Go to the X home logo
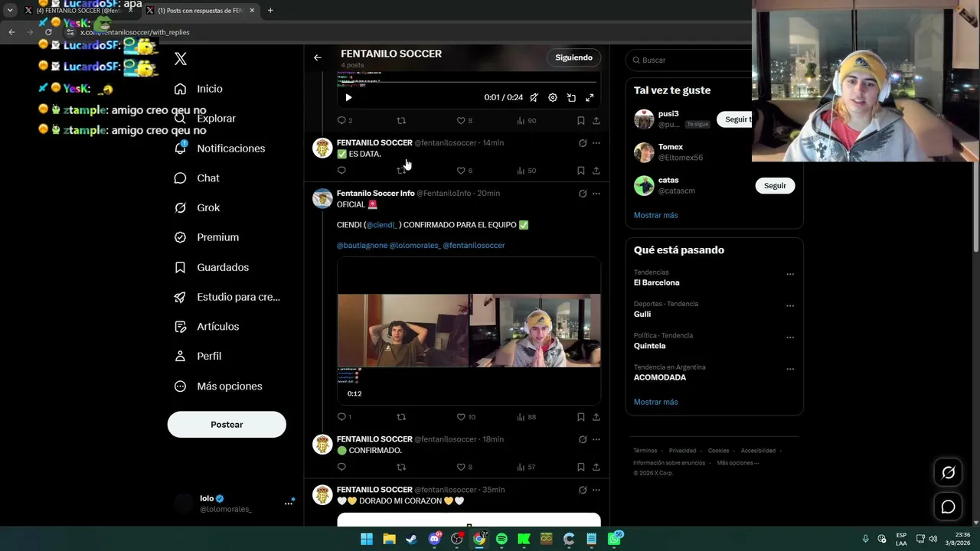 coord(181,59)
